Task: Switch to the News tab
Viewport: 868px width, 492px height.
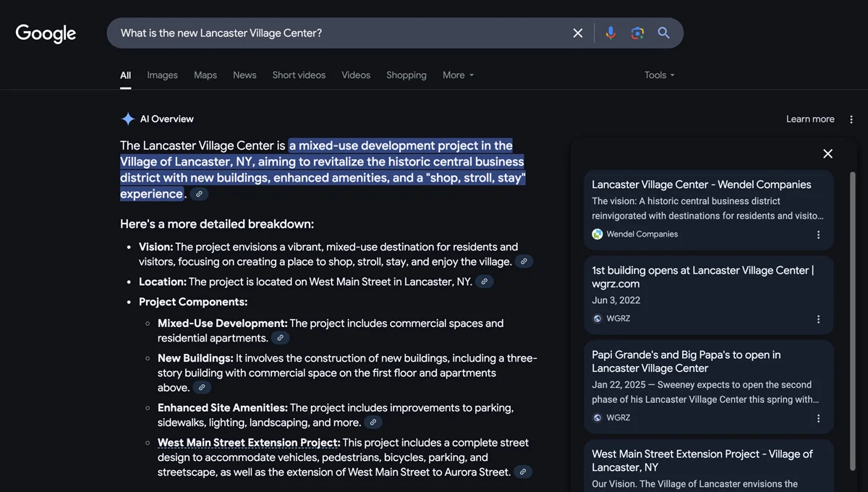Action: click(244, 75)
